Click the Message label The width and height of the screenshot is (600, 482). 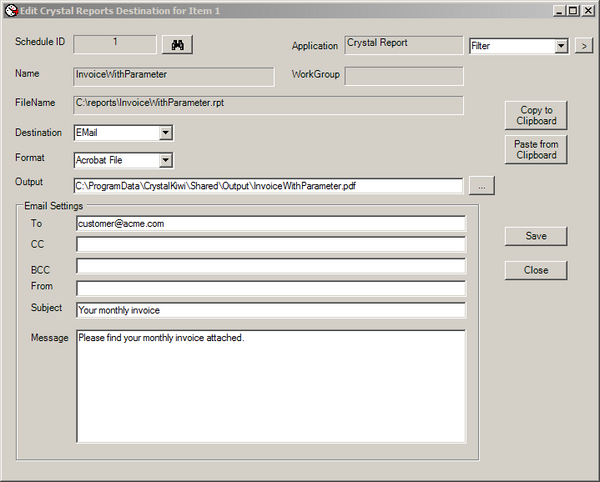click(x=50, y=338)
